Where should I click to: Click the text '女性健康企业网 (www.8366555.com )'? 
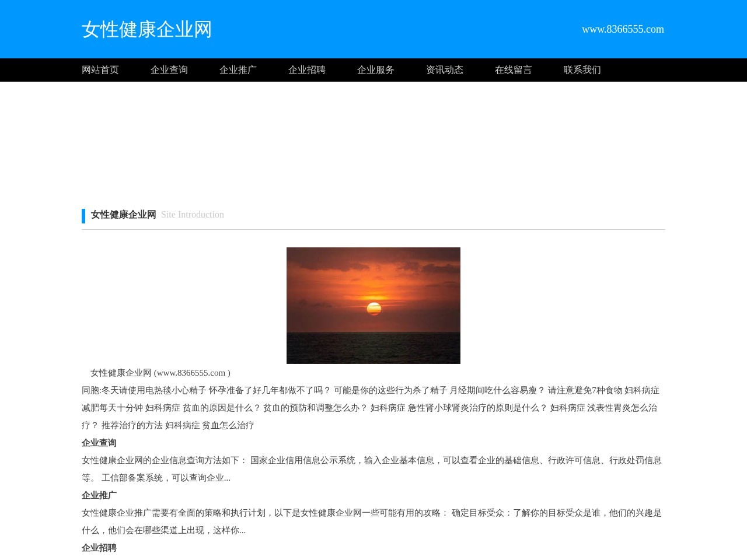tap(160, 373)
